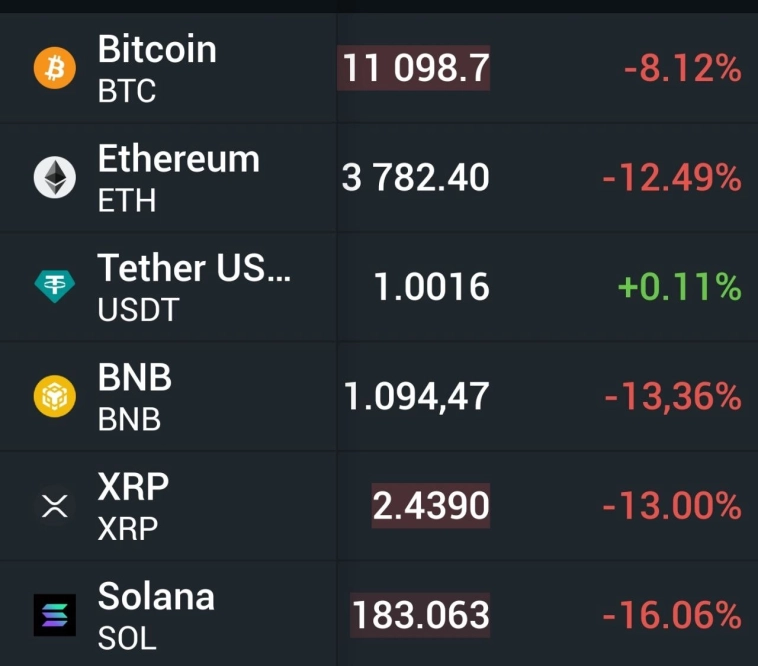
Task: Click the green Tether logo icon
Action: (x=55, y=288)
